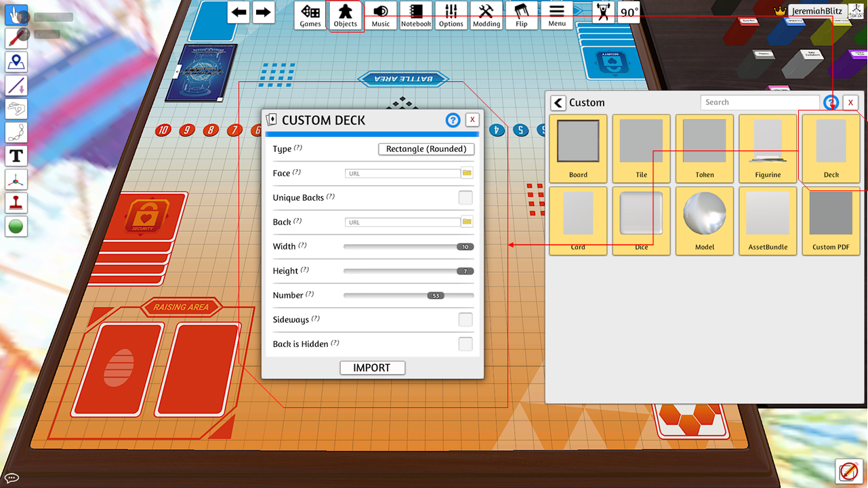Click the Search field in the Custom panel

pyautogui.click(x=759, y=102)
